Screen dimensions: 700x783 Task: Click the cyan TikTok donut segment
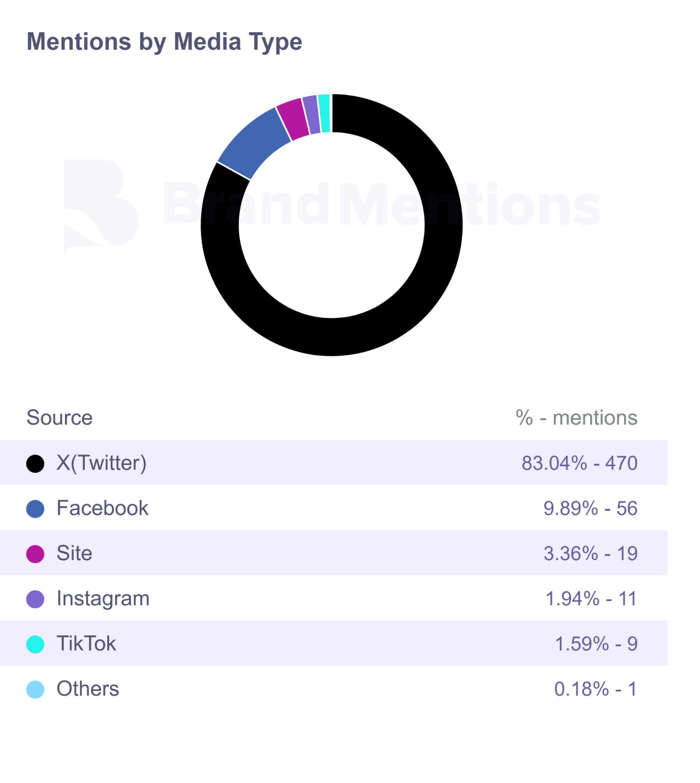(324, 114)
